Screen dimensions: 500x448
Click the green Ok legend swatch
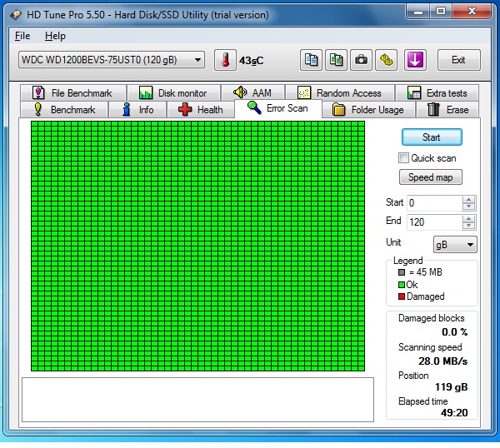(x=402, y=285)
